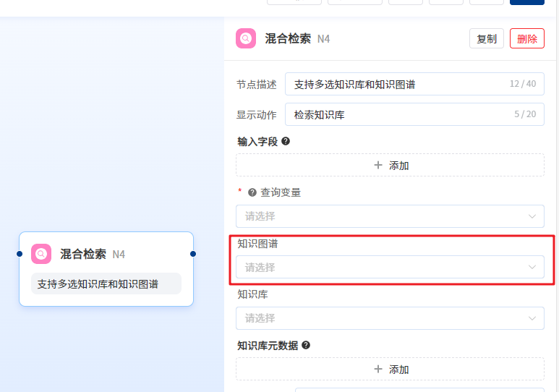Select the 混合检索 N4 title on the canvas node

pyautogui.click(x=92, y=254)
